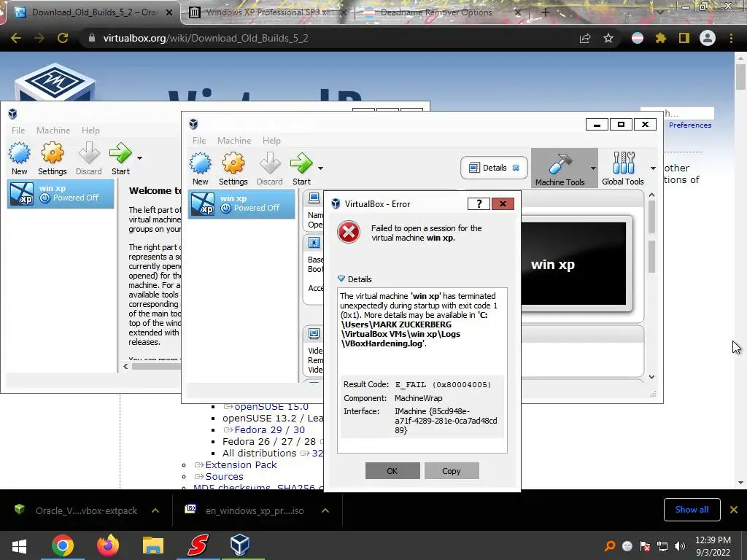Select win xp VM in back window list
Image resolution: width=747 pixels, height=560 pixels.
tap(61, 194)
